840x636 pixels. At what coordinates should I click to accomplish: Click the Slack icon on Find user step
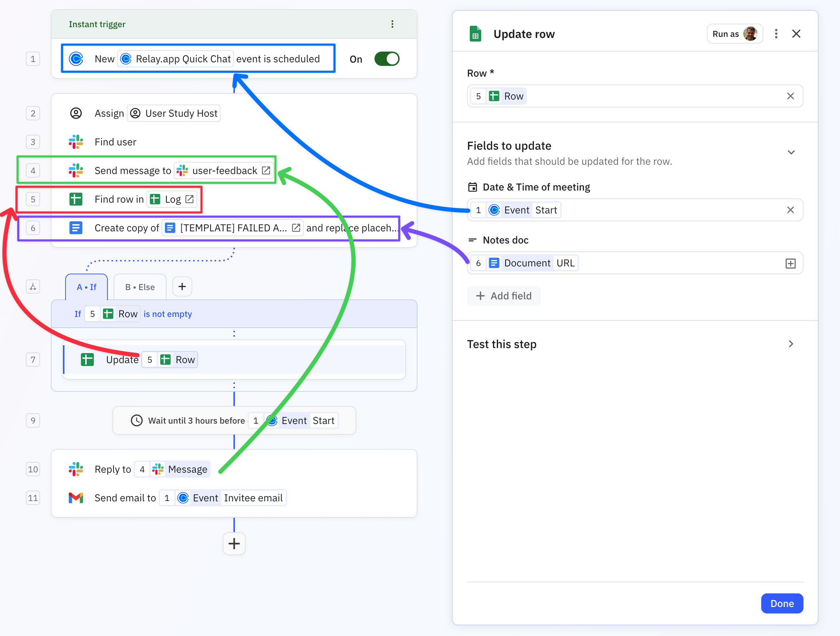pyautogui.click(x=76, y=141)
